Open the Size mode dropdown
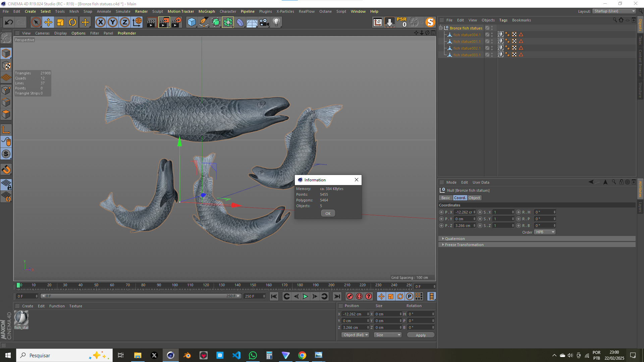 [x=388, y=335]
